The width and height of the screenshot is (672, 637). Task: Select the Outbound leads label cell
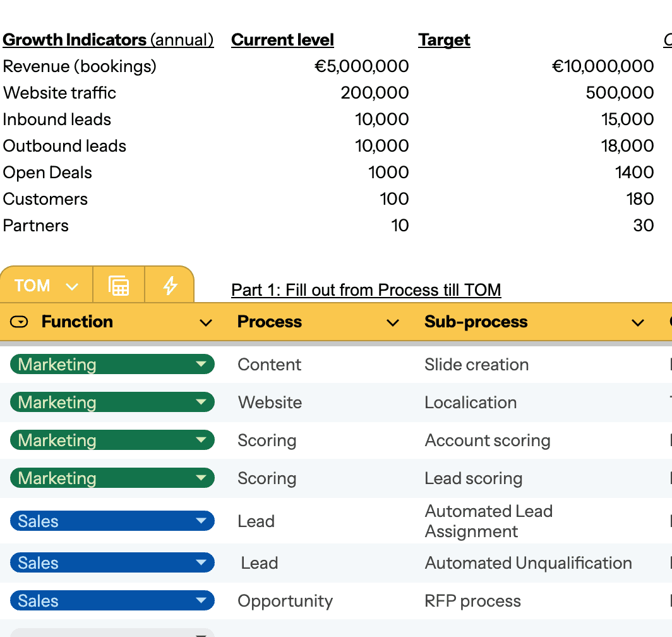(64, 146)
